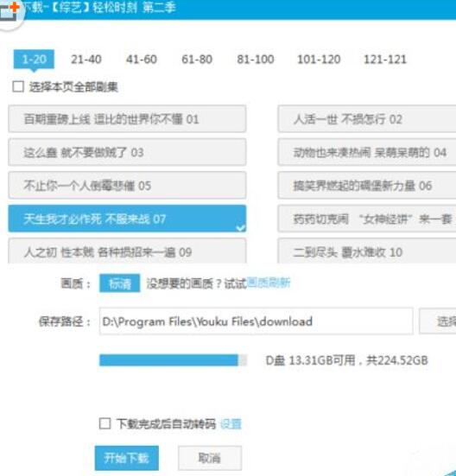The width and height of the screenshot is (456, 476).
Task: Click the D盘 disk usage bar
Action: pyautogui.click(x=174, y=360)
